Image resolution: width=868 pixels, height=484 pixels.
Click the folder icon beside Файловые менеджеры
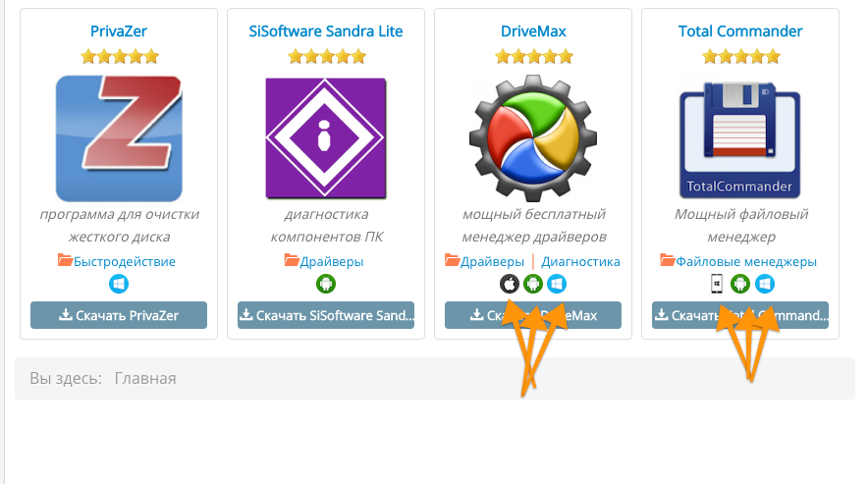(668, 260)
